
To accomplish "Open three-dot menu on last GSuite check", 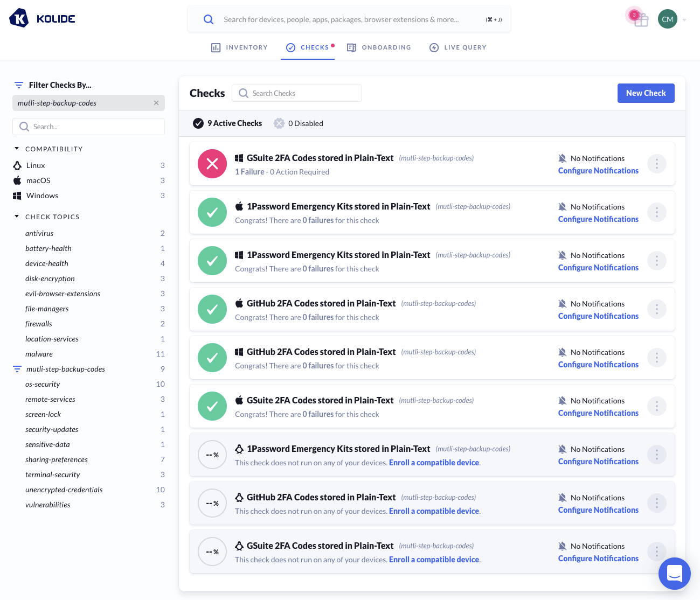I will 656,552.
